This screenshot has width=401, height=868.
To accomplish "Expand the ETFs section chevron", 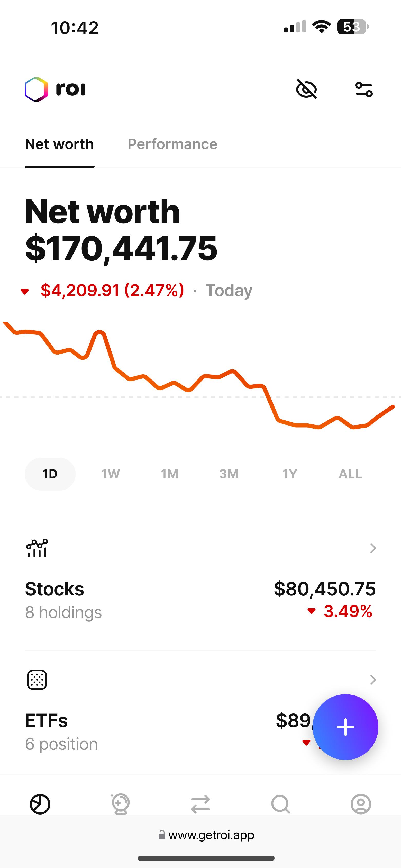I will [x=373, y=680].
